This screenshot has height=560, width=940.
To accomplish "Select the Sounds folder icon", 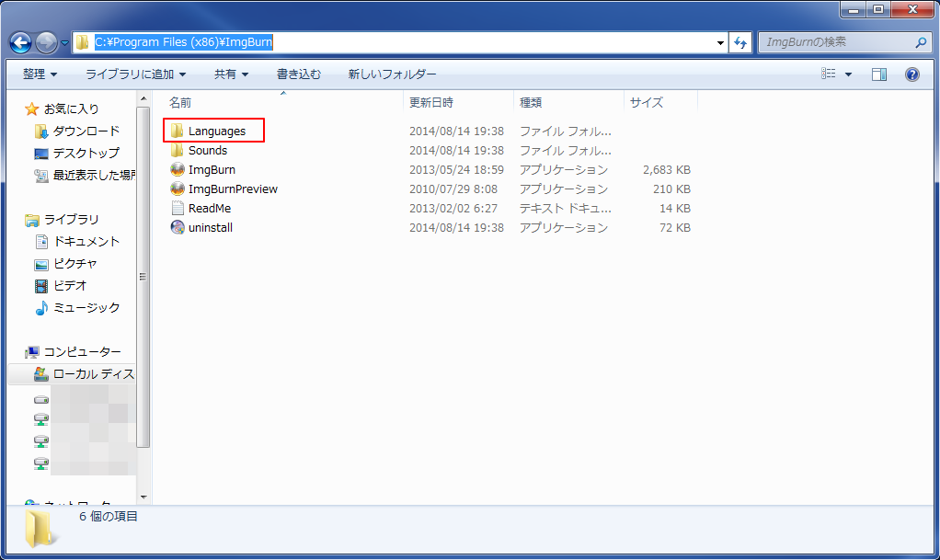I will tap(177, 150).
